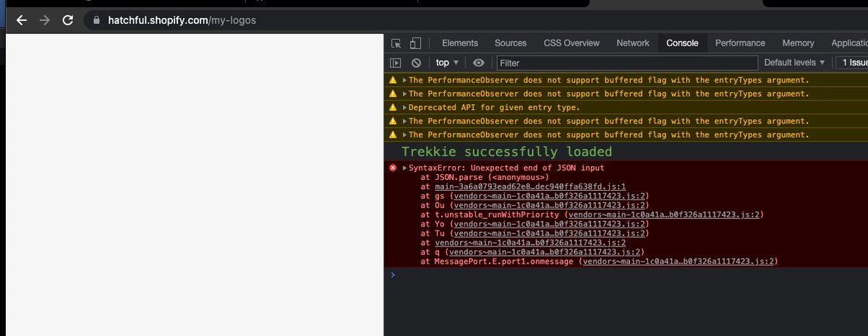This screenshot has width=868, height=336.
Task: Open the t.unstable_runWithPriority source link
Action: coord(663,215)
